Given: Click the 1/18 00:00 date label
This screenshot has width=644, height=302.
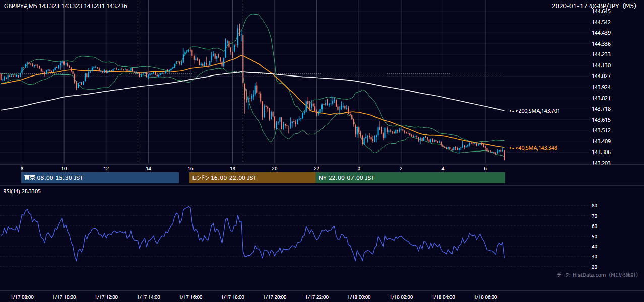Looking at the screenshot, I should [359, 297].
